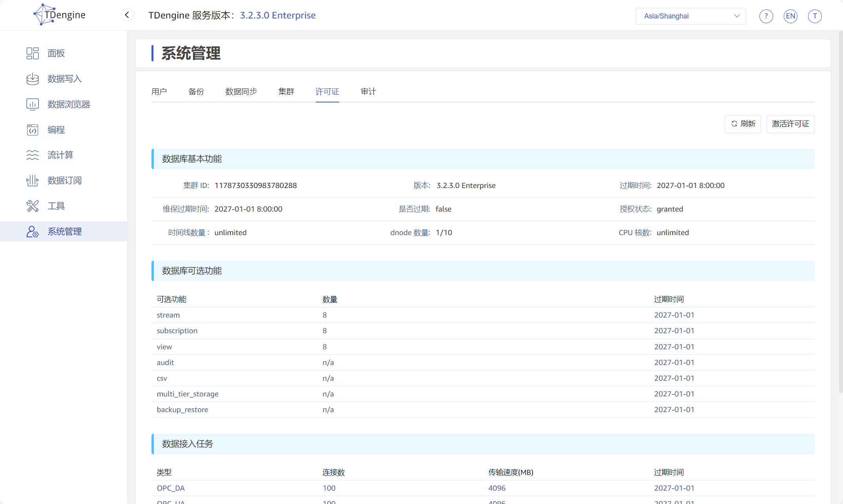Click the 3.2.3.0 Enterprise version link

click(278, 15)
